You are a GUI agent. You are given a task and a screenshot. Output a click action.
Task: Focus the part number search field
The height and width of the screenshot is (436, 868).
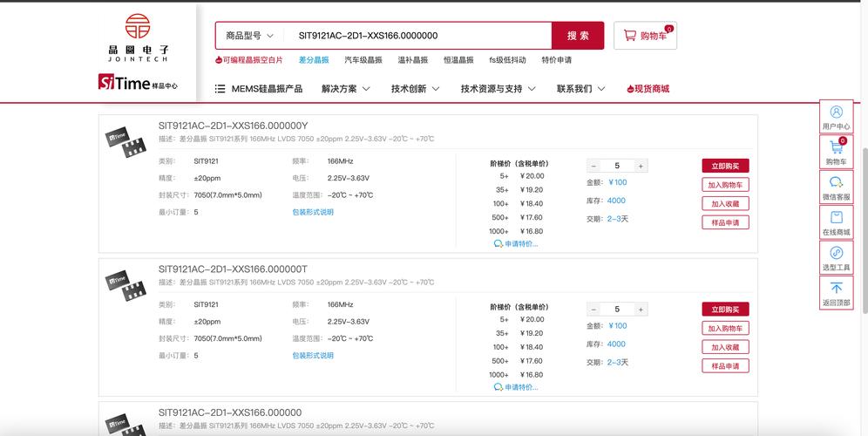pyautogui.click(x=417, y=36)
